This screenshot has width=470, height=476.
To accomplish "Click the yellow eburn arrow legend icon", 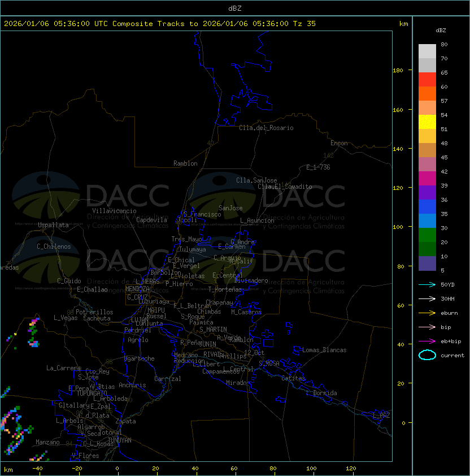I will [x=427, y=313].
